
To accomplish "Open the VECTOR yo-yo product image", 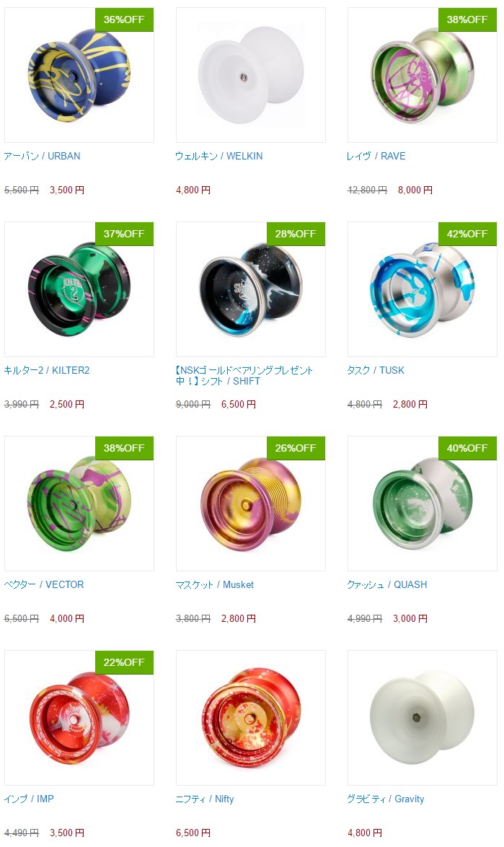I will [79, 504].
